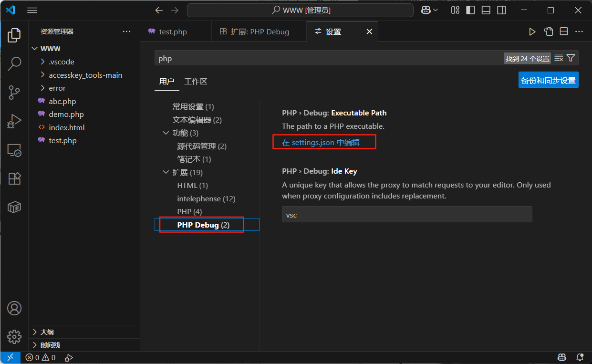Collapse the 功能 (3) settings group
Viewport: 592px width, 364px height.
coord(166,133)
